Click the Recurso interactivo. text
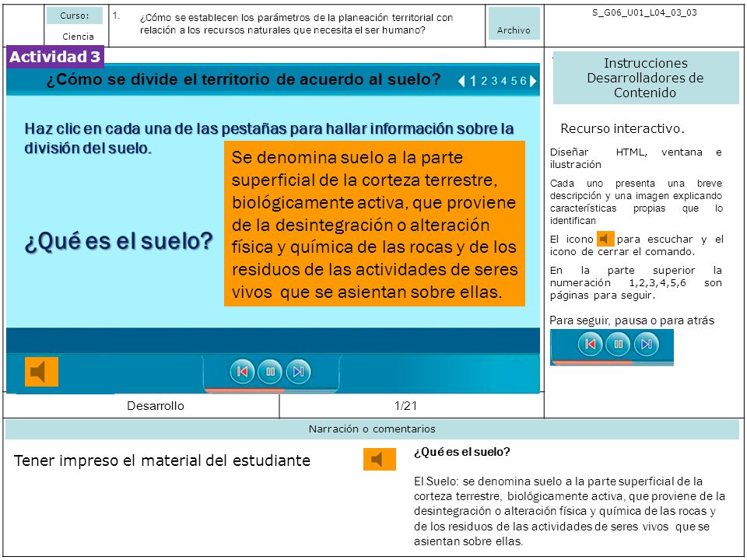Screen dimensions: 747x560 [x=622, y=128]
